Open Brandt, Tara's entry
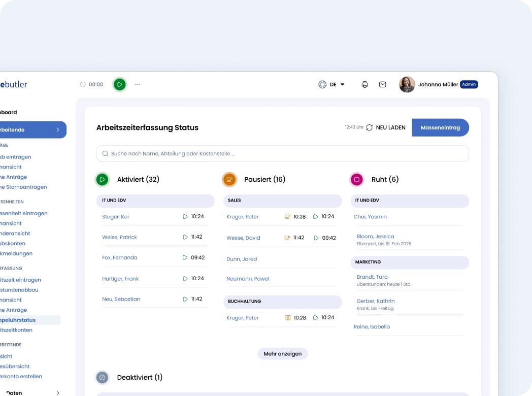 (372, 277)
